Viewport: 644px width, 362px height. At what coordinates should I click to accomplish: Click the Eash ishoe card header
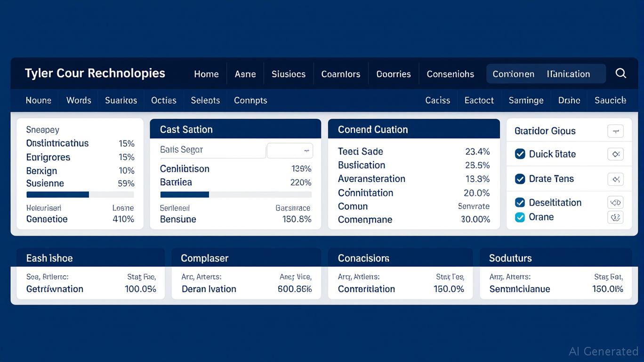click(91, 258)
